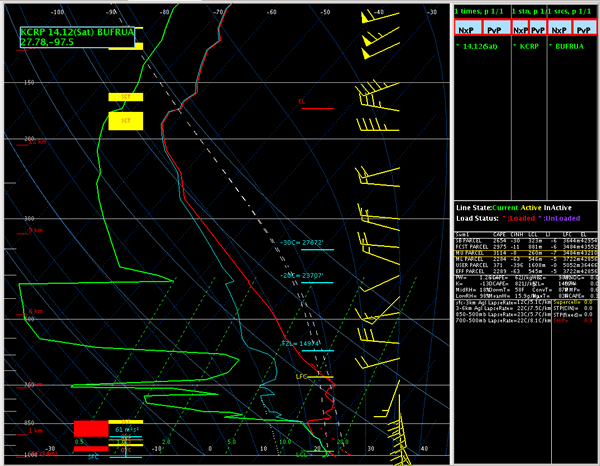This screenshot has height=466, width=600.
Task: Click the FZL= 14974' freezing level label
Action: [x=301, y=344]
